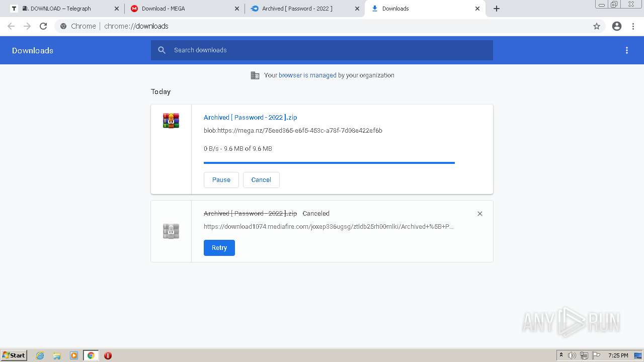Click the Chrome site info icon
This screenshot has width=644, height=362.
63,26
